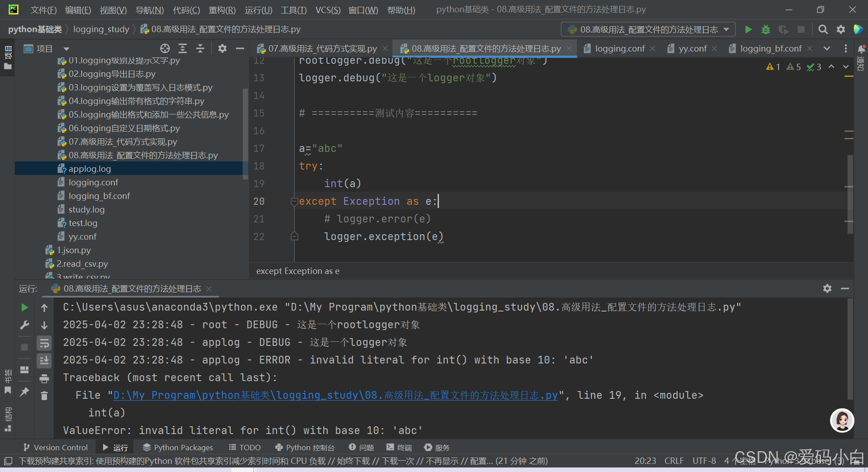Viewport: 868px width, 472px height.
Task: Click the Run console vertical scrollbar
Action: [850, 349]
